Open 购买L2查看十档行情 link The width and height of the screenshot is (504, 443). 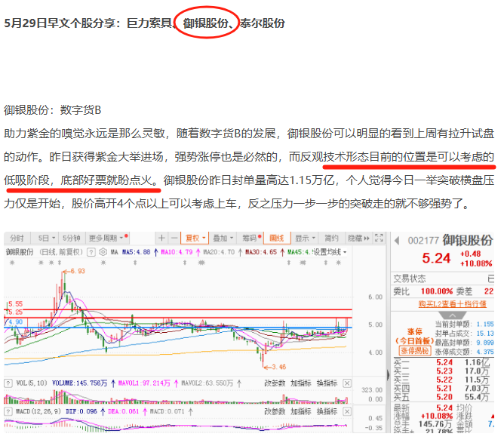click(452, 304)
